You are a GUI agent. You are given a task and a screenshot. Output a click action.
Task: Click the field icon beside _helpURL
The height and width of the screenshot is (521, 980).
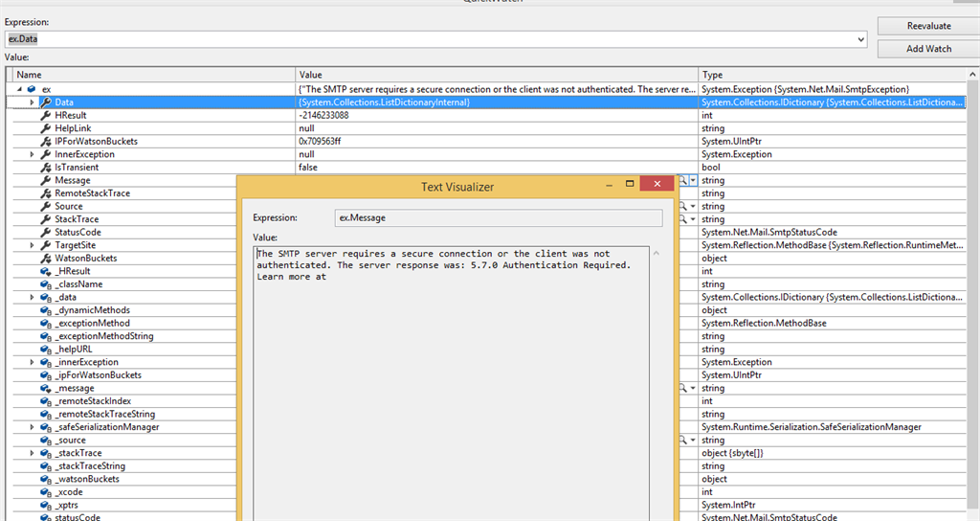point(46,349)
